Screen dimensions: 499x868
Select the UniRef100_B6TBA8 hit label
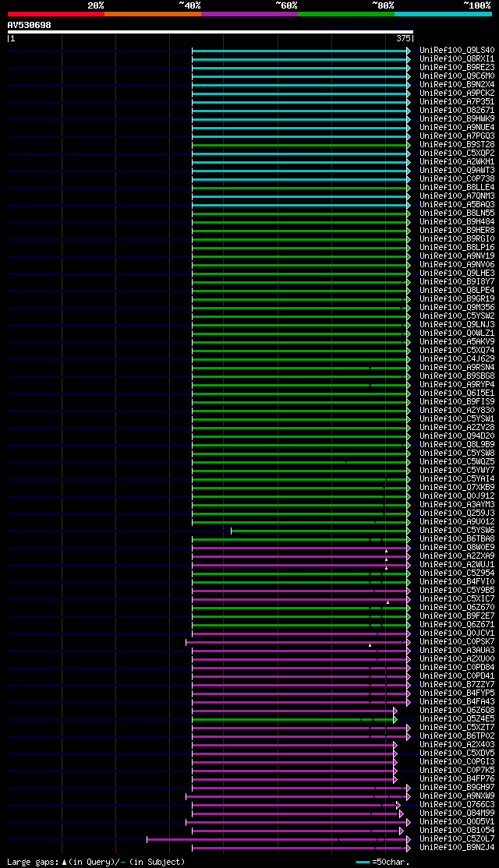pos(457,539)
